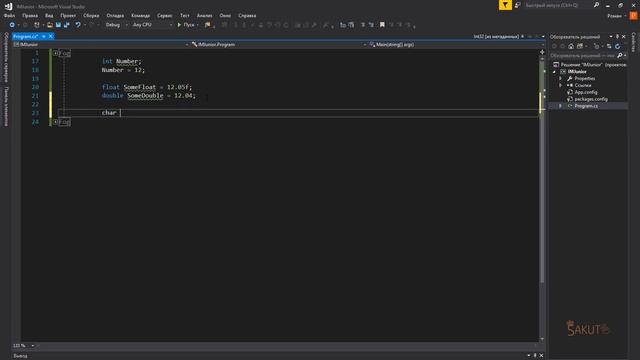
Task: Focus the Solution Explorer search box
Action: [x=583, y=56]
